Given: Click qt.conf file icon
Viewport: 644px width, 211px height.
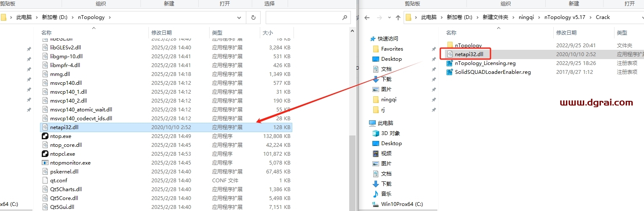Looking at the screenshot, I should 46,181.
